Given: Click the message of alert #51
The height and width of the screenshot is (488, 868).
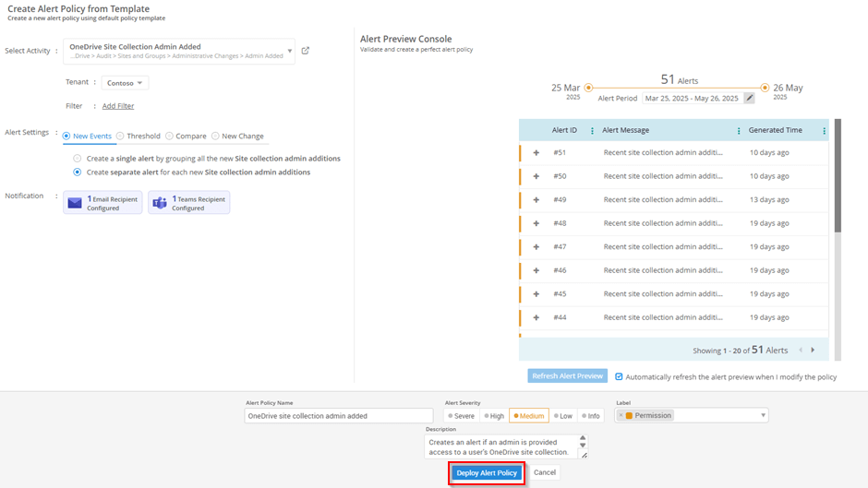Looking at the screenshot, I should [x=663, y=153].
